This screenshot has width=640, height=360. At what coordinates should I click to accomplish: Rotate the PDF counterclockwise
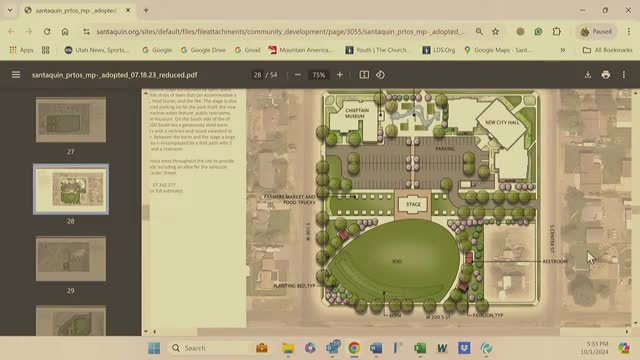(380, 75)
